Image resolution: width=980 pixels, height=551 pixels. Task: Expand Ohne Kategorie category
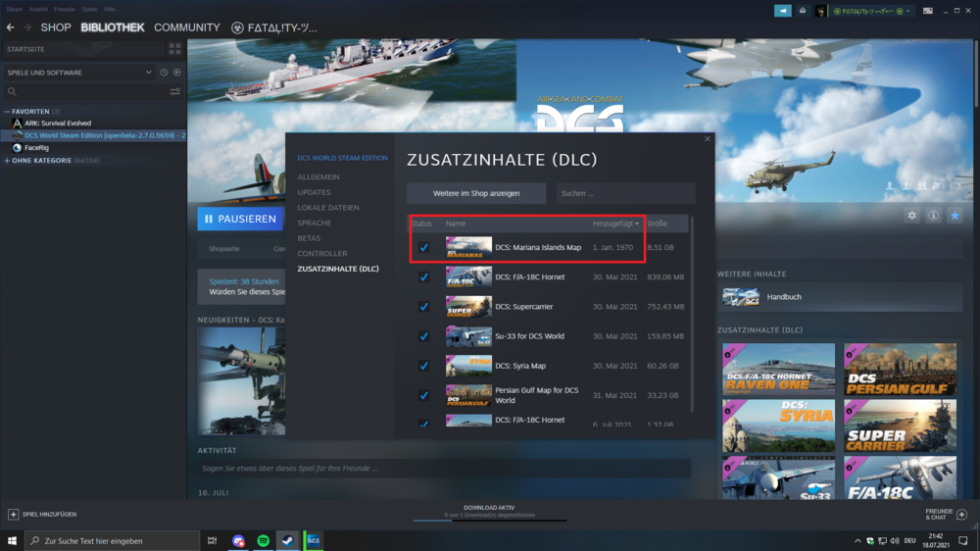tap(8, 161)
